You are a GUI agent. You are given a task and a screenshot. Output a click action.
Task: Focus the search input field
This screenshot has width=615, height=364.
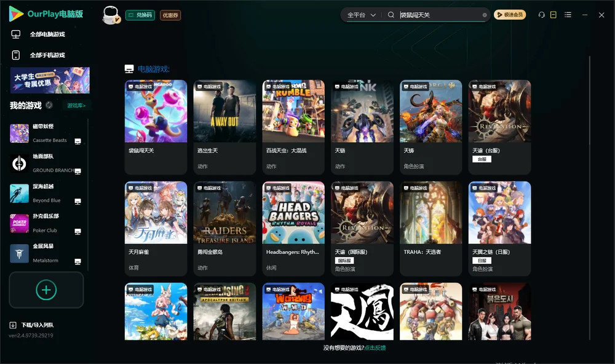(x=440, y=15)
